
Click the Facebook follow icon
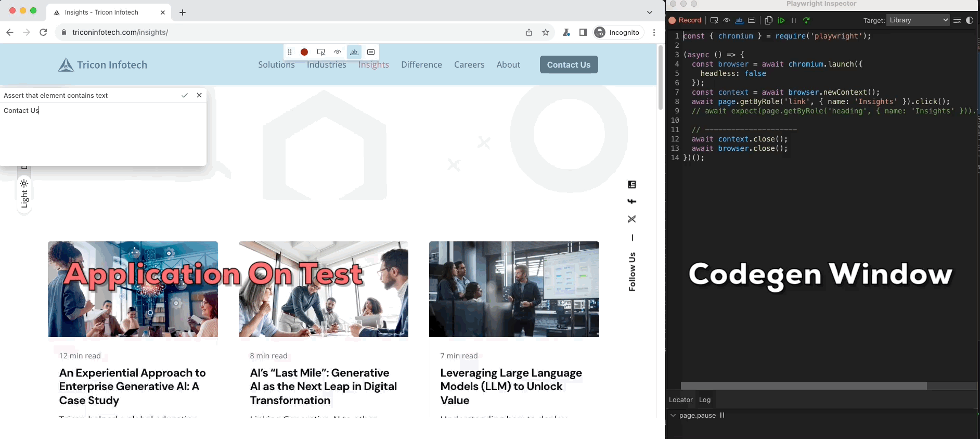[x=632, y=201]
